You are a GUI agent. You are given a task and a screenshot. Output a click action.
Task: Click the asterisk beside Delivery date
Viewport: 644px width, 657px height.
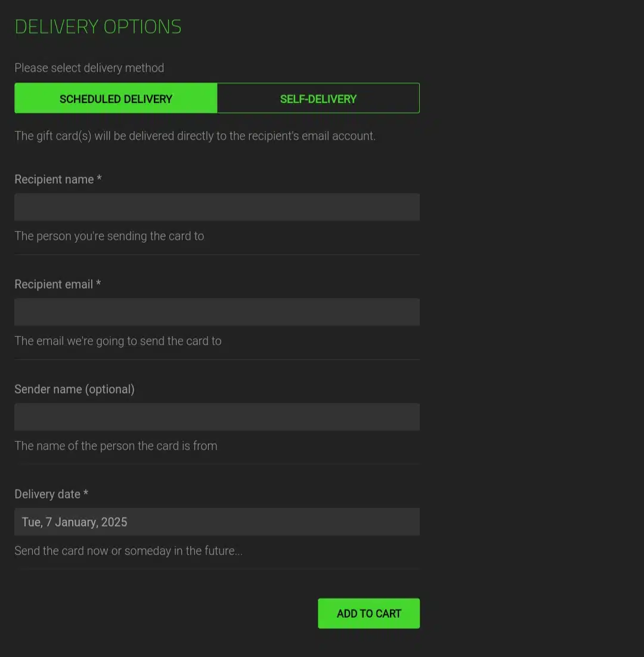pos(86,492)
